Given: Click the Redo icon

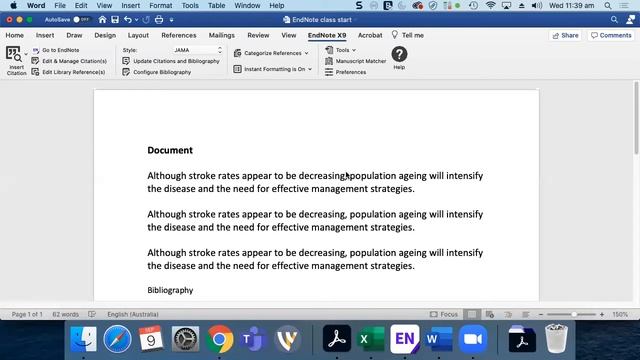Looking at the screenshot, I should point(146,20).
